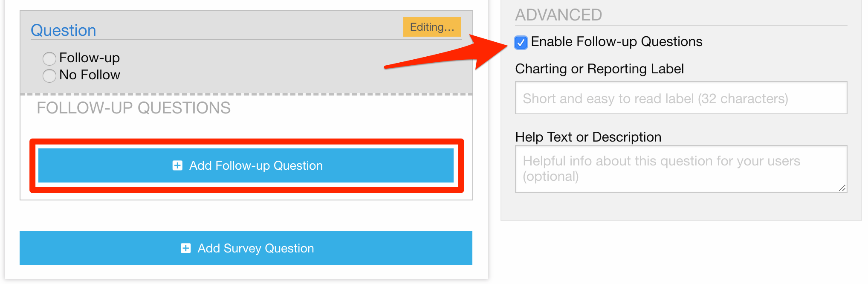Click the blue Question title
868x284 pixels.
[64, 30]
